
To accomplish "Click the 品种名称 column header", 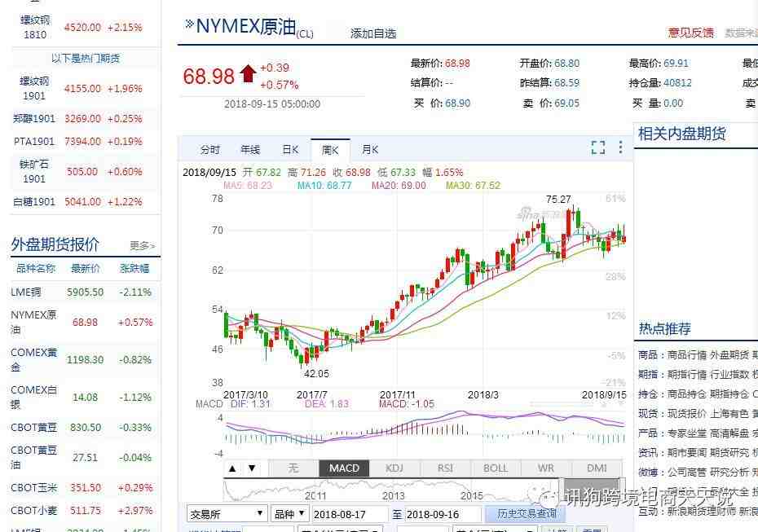I will 36,268.
